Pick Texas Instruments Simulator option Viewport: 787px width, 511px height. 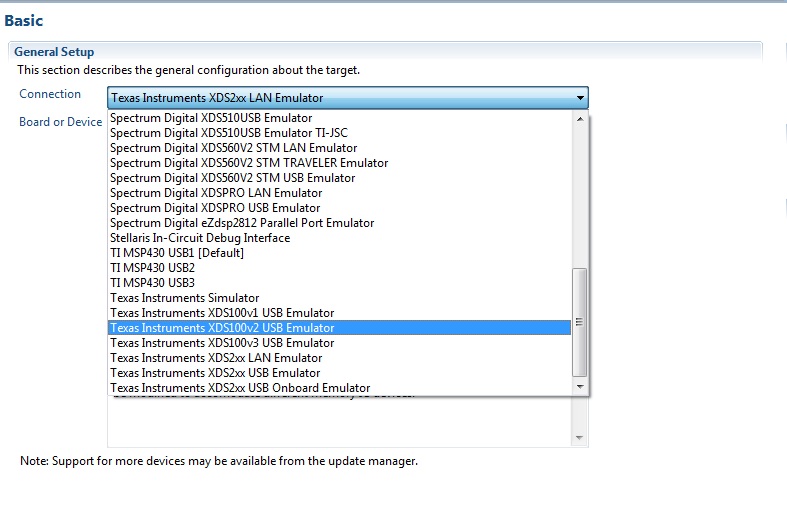pos(184,298)
